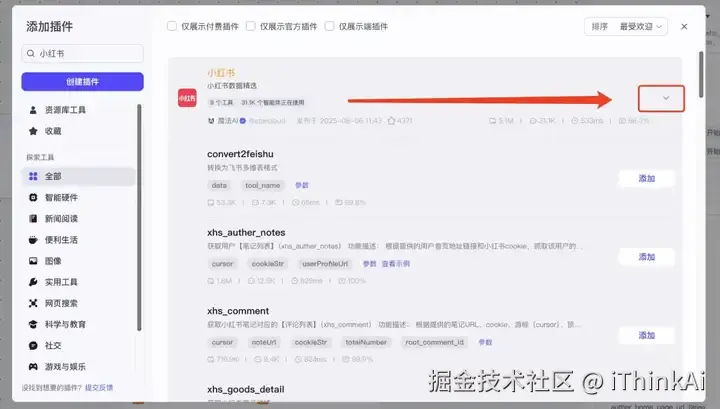Click the tool_name parameter tag
Image resolution: width=720 pixels, height=409 pixels.
click(x=263, y=185)
